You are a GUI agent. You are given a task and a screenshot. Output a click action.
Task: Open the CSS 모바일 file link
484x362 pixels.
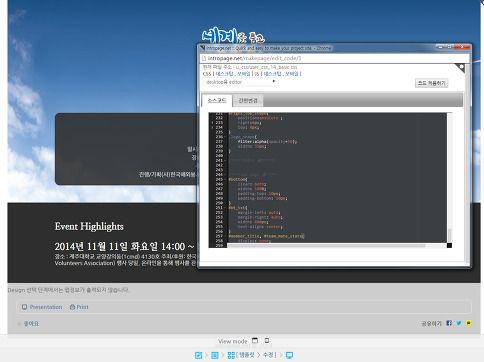[x=244, y=74]
